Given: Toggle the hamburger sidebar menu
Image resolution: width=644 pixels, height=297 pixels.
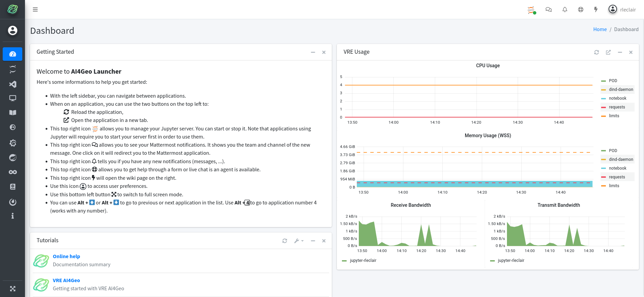Looking at the screenshot, I should point(35,9).
